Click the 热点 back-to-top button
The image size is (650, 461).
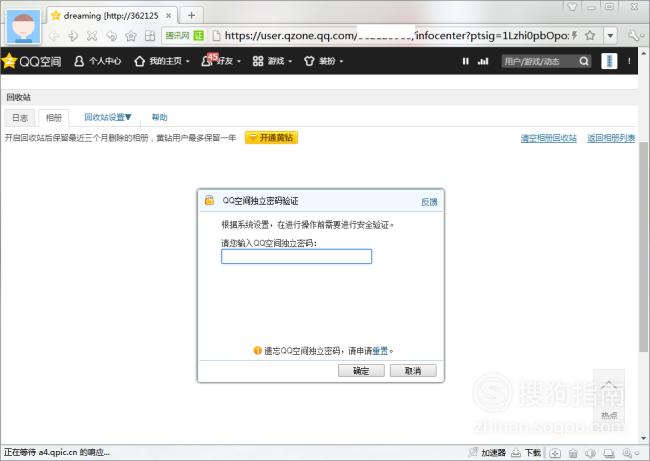pos(609,396)
